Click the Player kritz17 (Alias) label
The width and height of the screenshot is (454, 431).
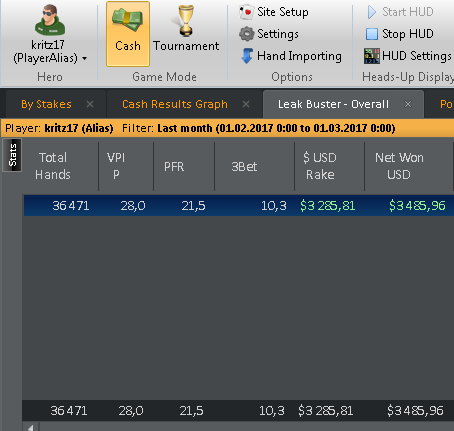[59, 128]
